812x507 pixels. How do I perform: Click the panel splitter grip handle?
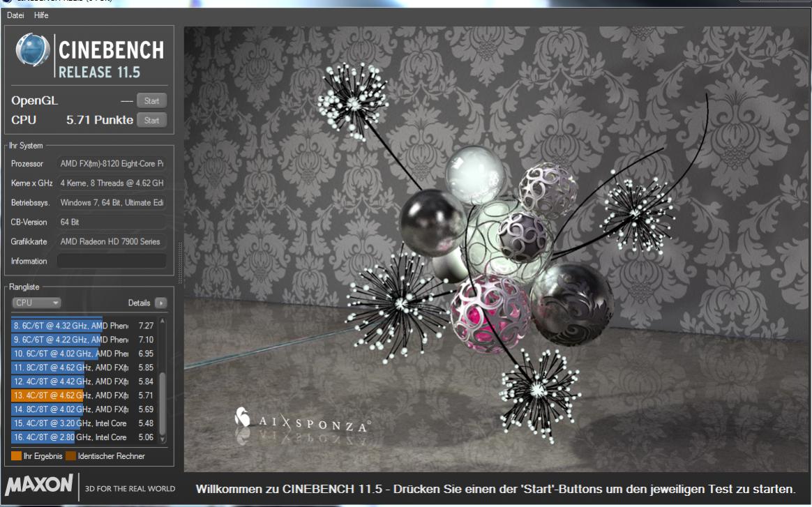pyautogui.click(x=180, y=262)
